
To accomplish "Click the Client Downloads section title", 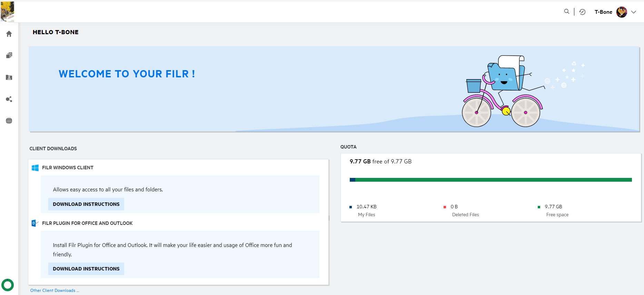I will point(53,149).
